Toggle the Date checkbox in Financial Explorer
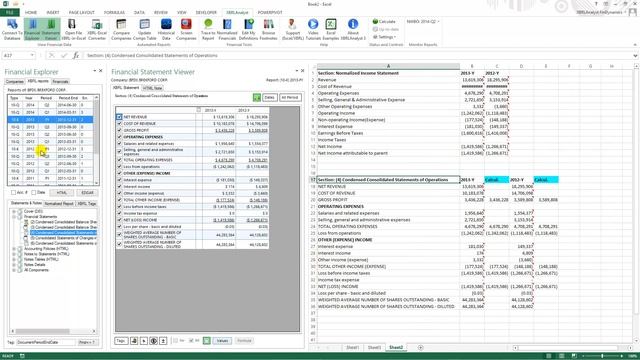 tap(33, 192)
